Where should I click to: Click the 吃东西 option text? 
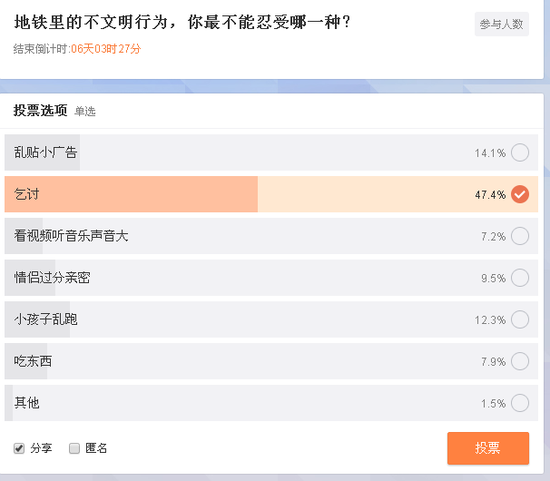33,361
